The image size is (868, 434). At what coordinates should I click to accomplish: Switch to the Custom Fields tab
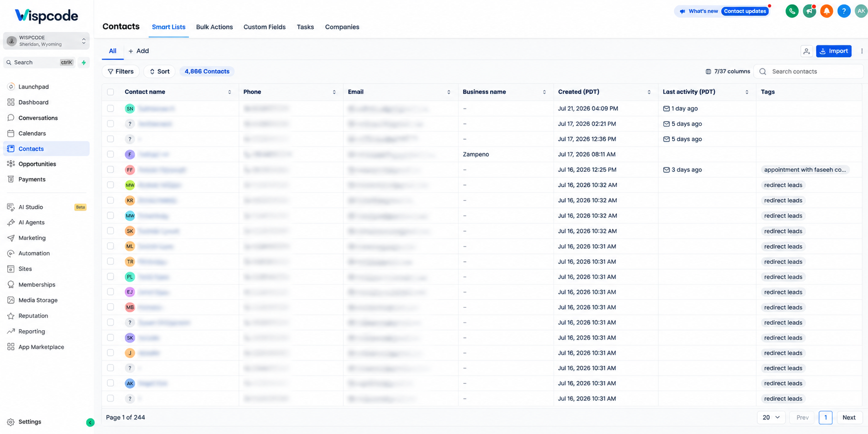tap(264, 27)
